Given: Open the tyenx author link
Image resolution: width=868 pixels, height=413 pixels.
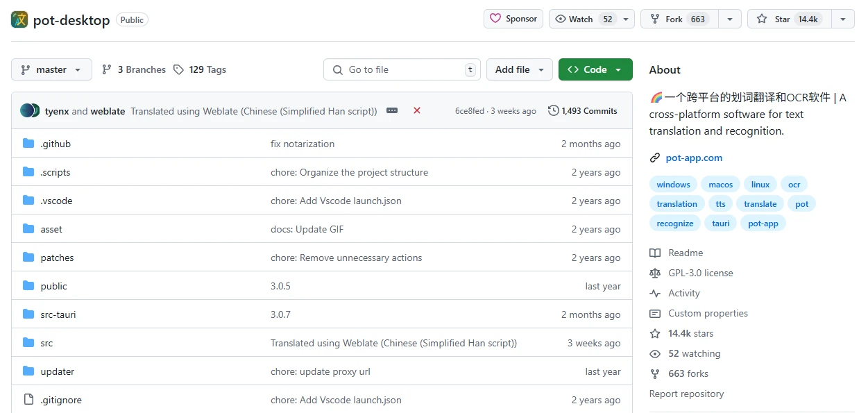Looking at the screenshot, I should click(57, 111).
